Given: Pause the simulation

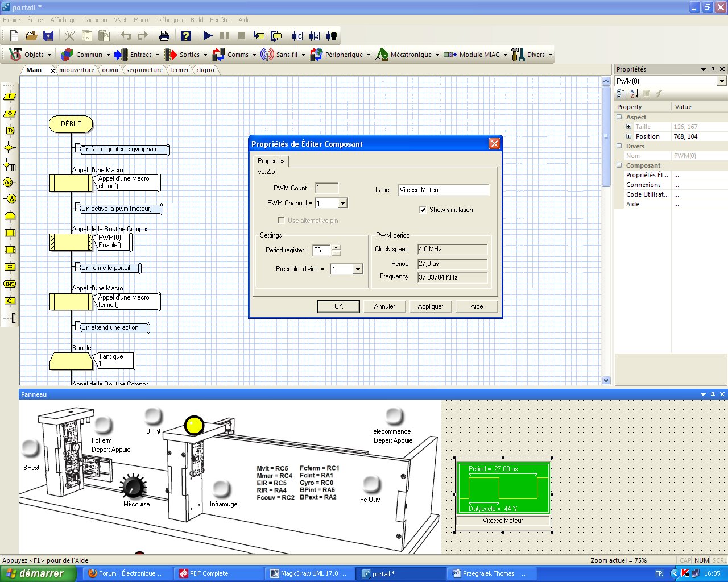Looking at the screenshot, I should point(224,36).
